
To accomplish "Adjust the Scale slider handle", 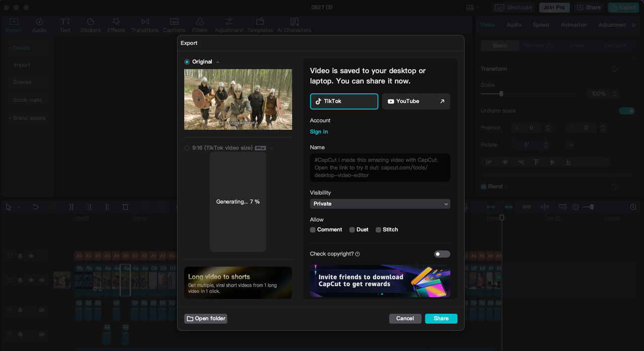I will coord(501,94).
